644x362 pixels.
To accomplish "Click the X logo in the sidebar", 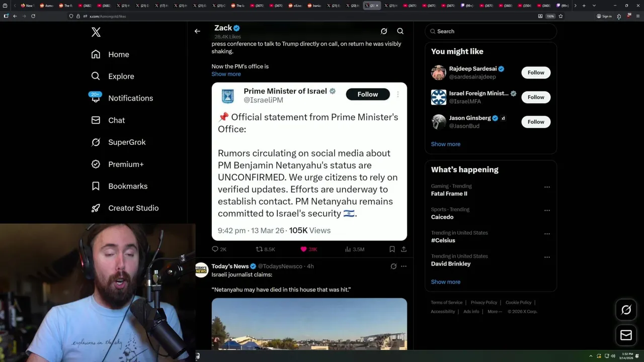I will click(96, 32).
